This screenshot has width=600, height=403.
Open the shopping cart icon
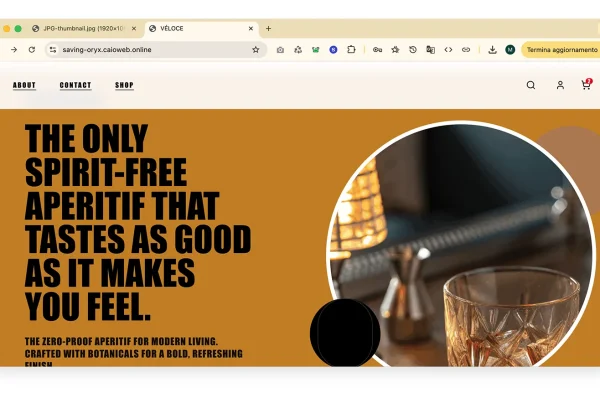tap(586, 84)
